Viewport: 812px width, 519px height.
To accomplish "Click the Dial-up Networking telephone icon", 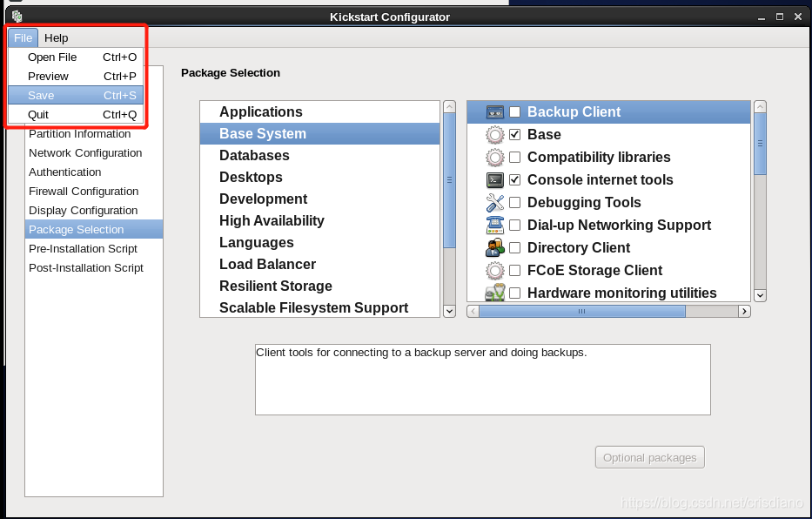I will tap(494, 226).
